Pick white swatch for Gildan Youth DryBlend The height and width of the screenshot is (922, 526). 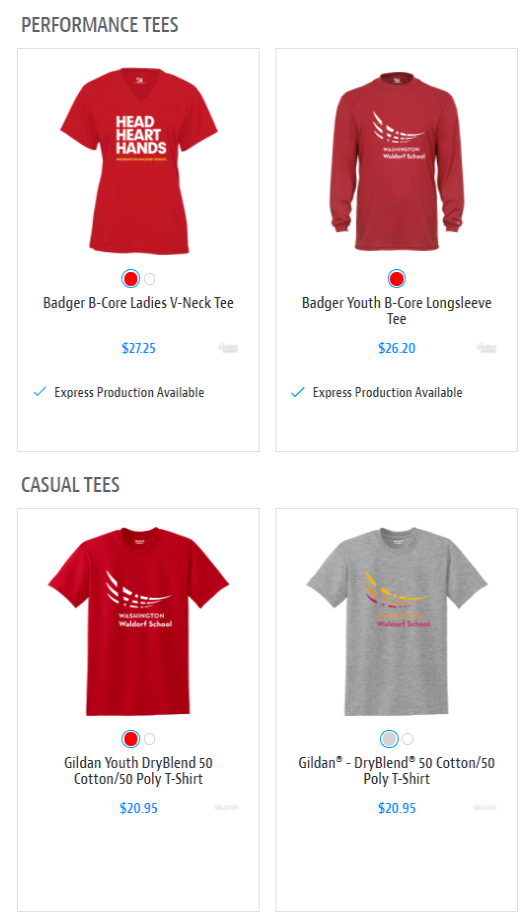(150, 739)
